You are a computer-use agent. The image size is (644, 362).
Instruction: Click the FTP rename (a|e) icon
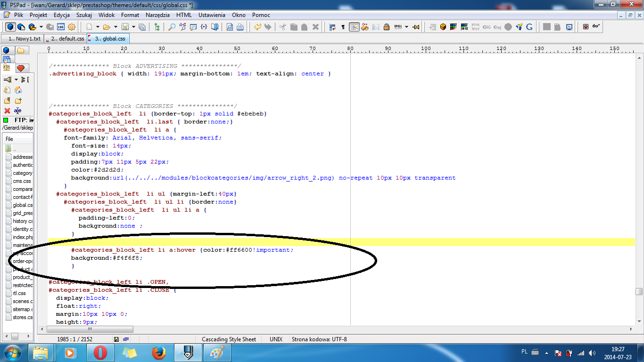[x=18, y=111]
